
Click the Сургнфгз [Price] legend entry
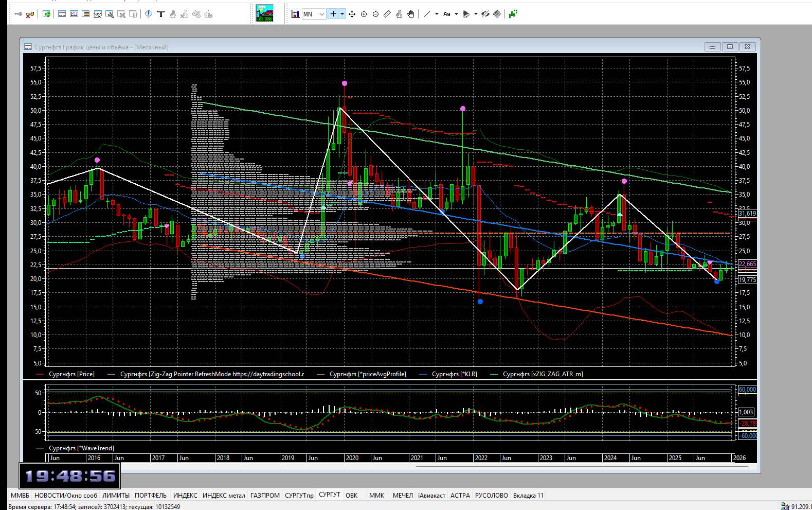[71, 374]
